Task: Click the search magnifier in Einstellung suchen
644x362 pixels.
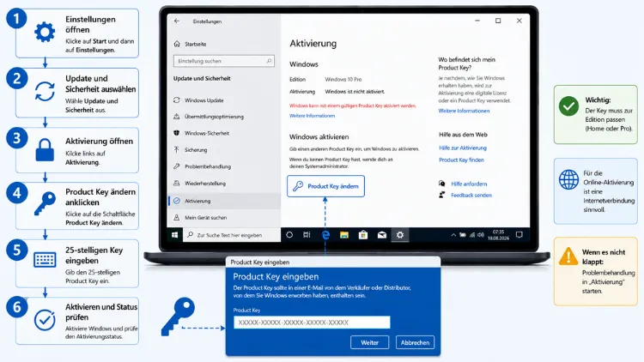Action: tap(269, 61)
